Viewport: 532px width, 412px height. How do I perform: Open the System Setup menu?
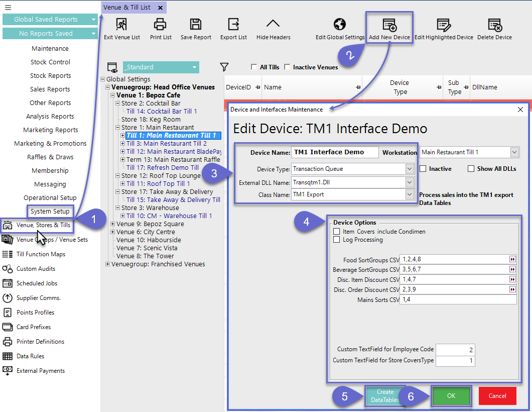click(50, 212)
